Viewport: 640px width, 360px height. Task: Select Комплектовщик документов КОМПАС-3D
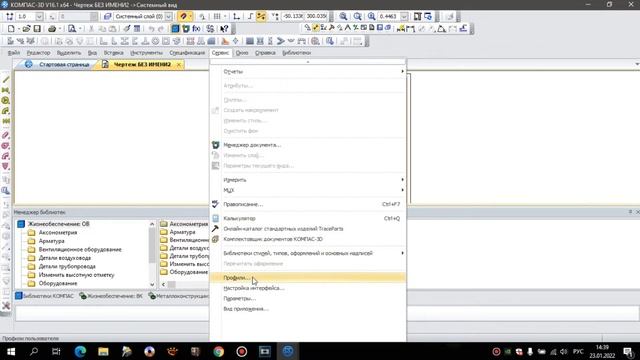[x=308, y=239]
